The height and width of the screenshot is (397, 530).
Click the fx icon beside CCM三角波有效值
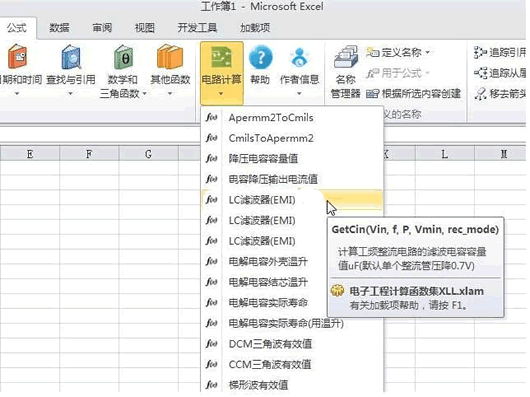pyautogui.click(x=212, y=365)
